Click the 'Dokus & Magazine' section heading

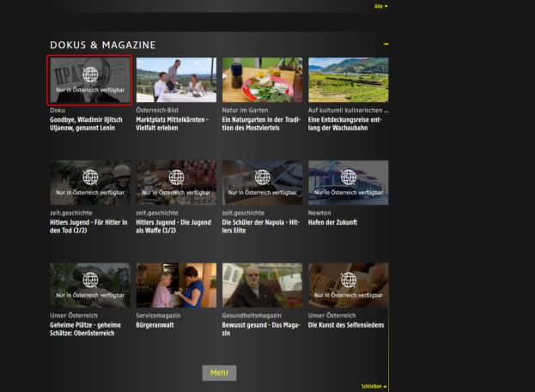tap(103, 45)
